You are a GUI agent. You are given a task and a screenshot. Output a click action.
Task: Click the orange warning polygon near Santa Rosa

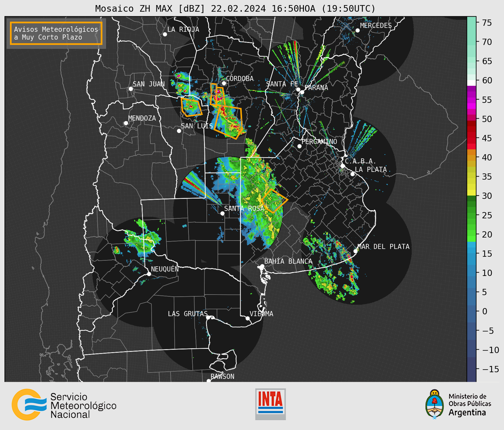pos(274,201)
